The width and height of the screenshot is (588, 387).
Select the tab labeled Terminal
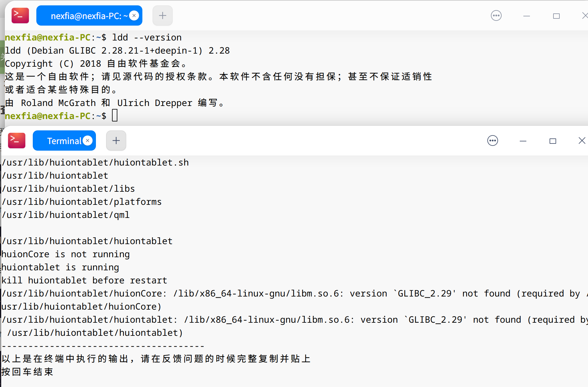click(x=64, y=141)
